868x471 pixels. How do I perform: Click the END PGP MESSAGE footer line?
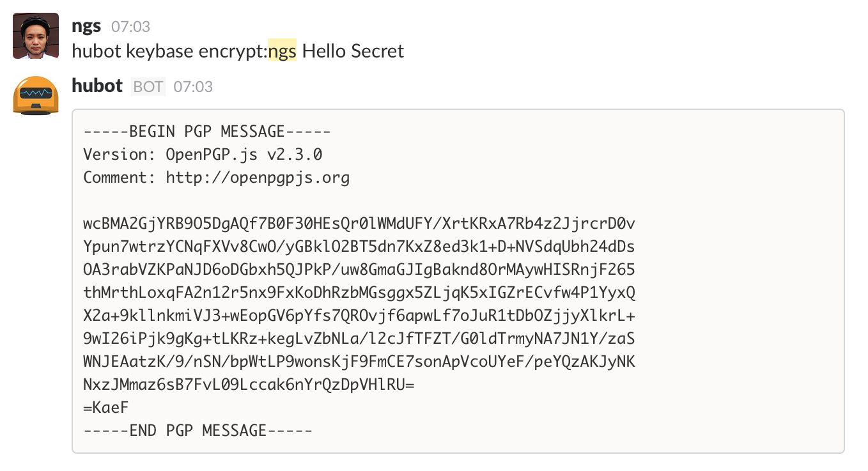pos(196,430)
